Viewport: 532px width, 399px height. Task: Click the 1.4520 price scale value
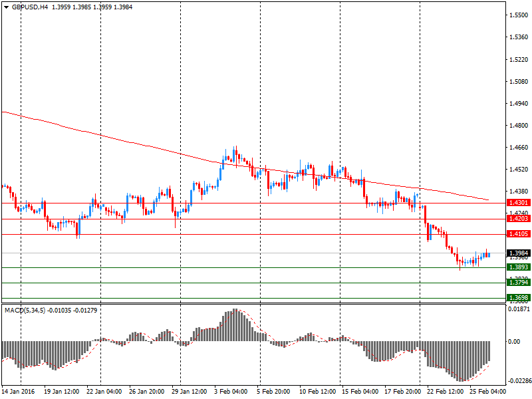coord(519,170)
